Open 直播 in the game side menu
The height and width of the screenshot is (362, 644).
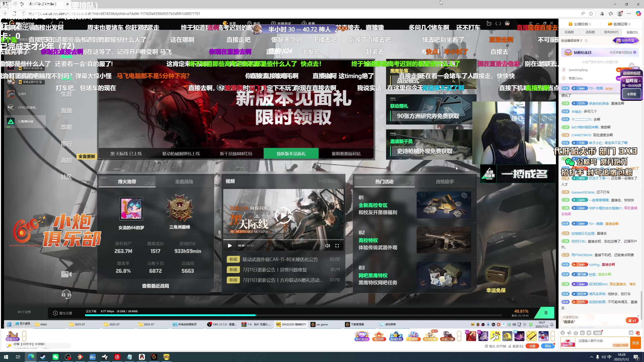pos(66,111)
